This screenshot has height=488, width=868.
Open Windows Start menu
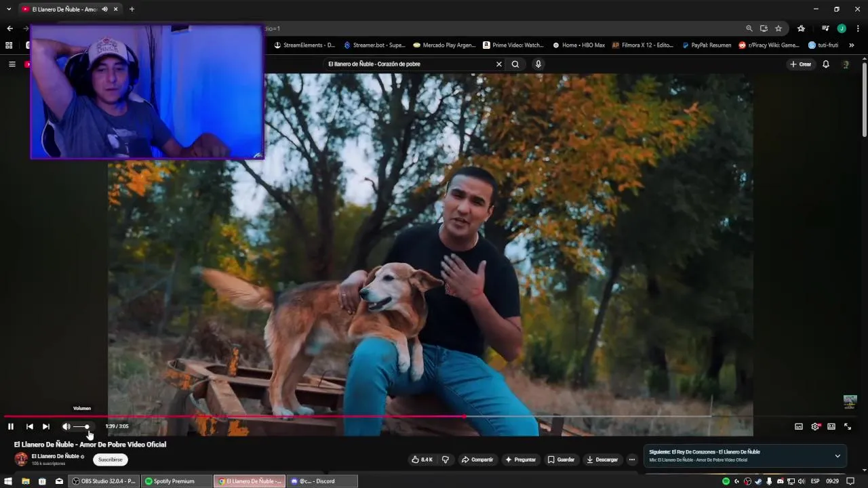coord(8,481)
